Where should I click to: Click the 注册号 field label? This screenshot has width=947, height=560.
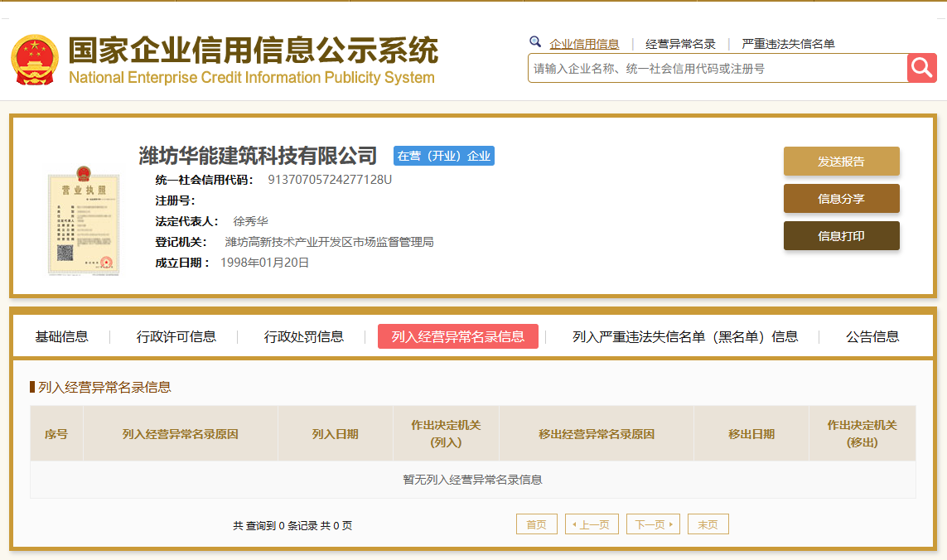click(175, 200)
